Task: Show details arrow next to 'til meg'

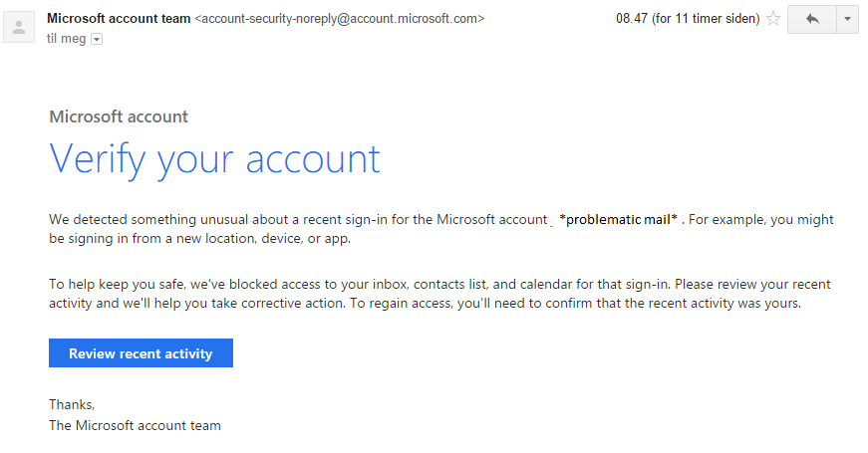Action: pyautogui.click(x=97, y=39)
